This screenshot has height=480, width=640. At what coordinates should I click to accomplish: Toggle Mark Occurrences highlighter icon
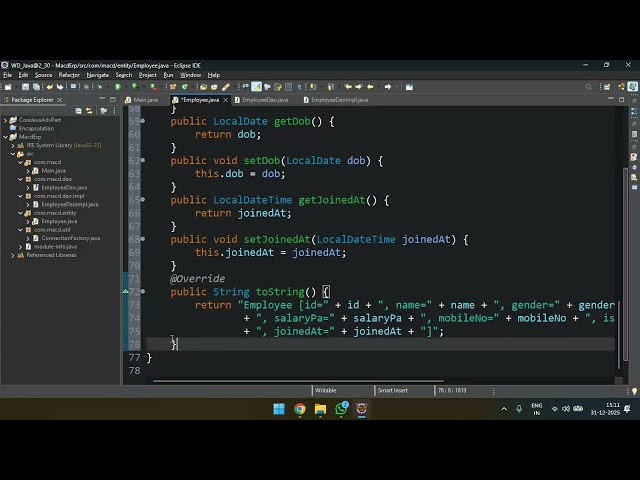[x=256, y=87]
